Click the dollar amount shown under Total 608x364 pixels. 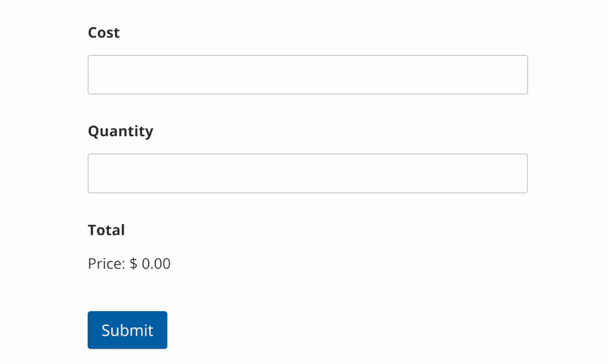pos(154,263)
